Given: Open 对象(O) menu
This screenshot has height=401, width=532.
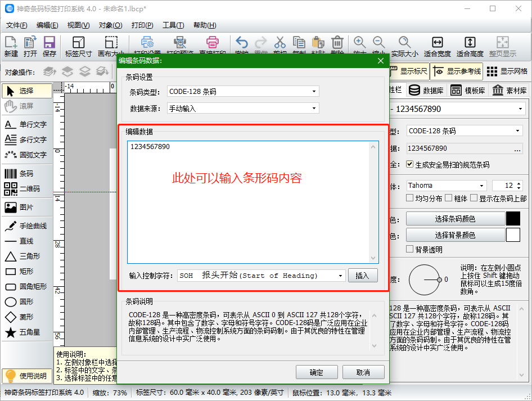Looking at the screenshot, I should pos(110,25).
